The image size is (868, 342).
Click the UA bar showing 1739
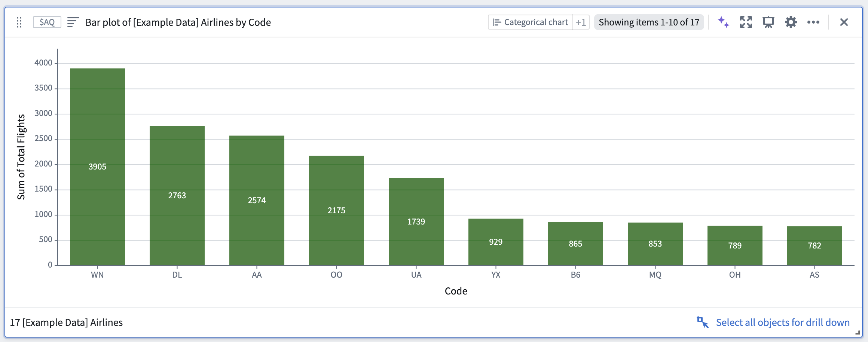click(x=416, y=222)
